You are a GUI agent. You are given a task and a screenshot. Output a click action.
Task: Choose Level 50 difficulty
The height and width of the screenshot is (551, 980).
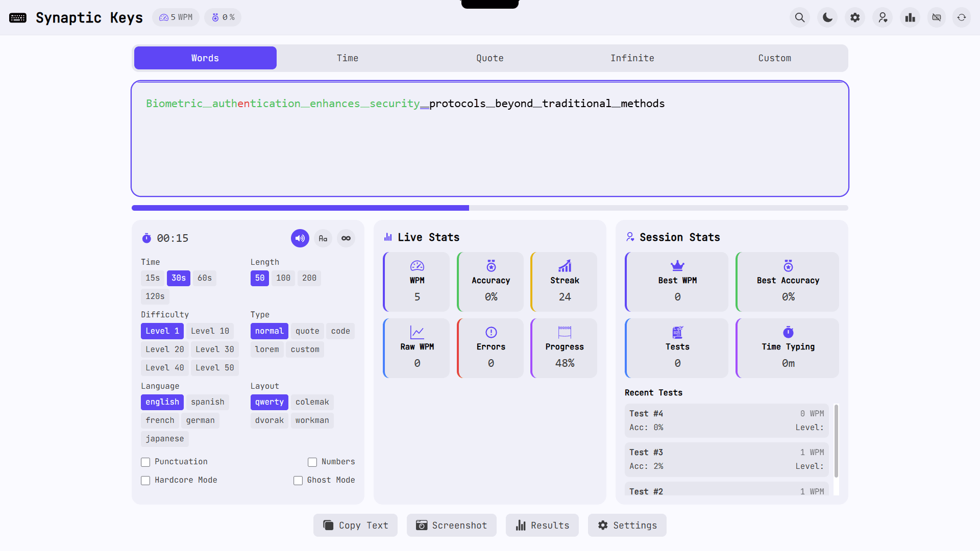pos(215,368)
